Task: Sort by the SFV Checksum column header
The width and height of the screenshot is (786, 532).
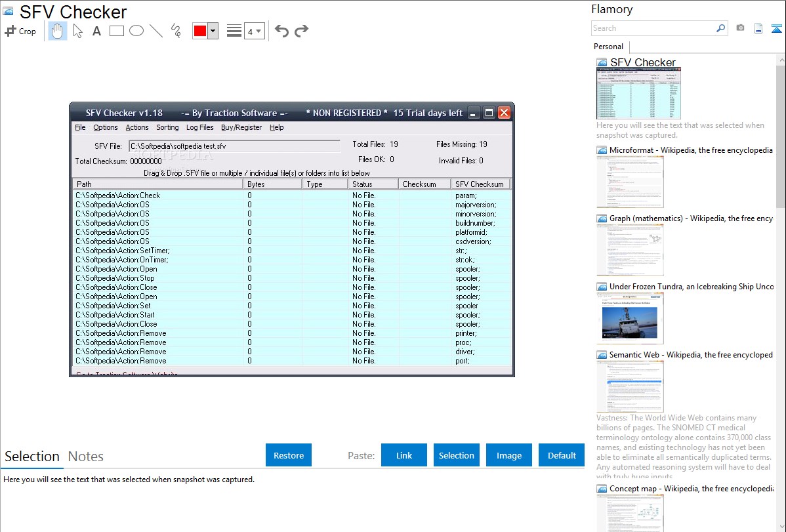Action: pyautogui.click(x=480, y=184)
